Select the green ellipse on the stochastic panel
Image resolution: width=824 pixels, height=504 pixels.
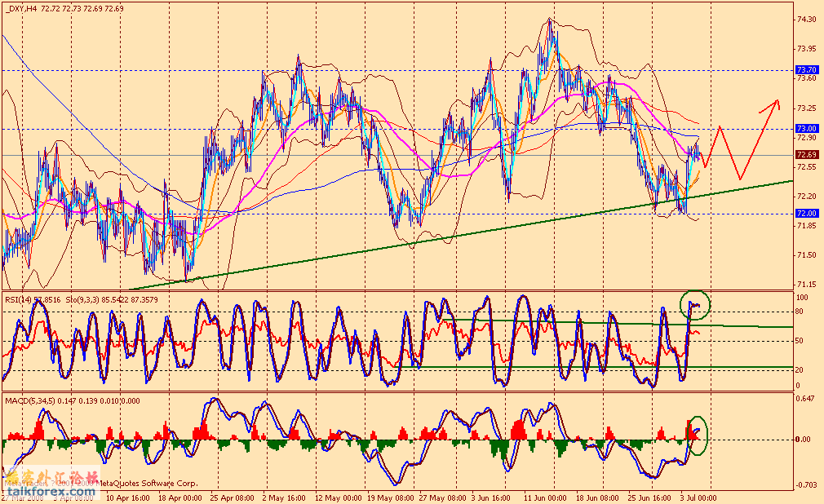[695, 305]
